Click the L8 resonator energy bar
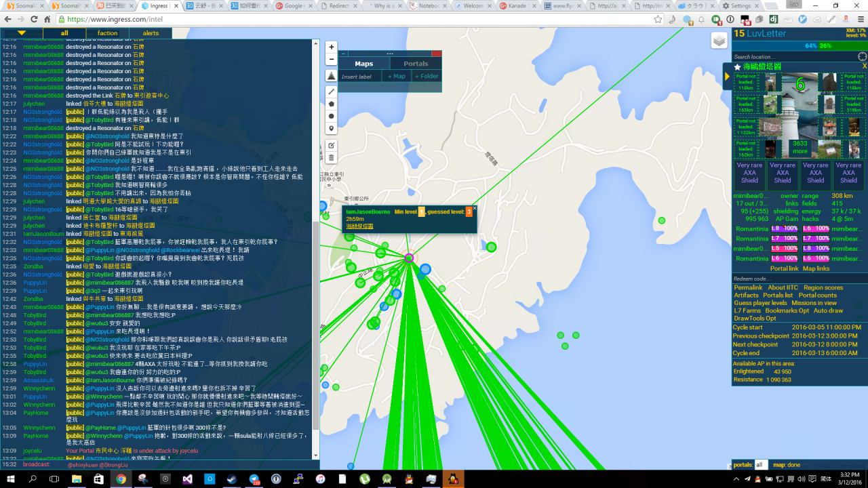The height and width of the screenshot is (488, 868). [783, 228]
